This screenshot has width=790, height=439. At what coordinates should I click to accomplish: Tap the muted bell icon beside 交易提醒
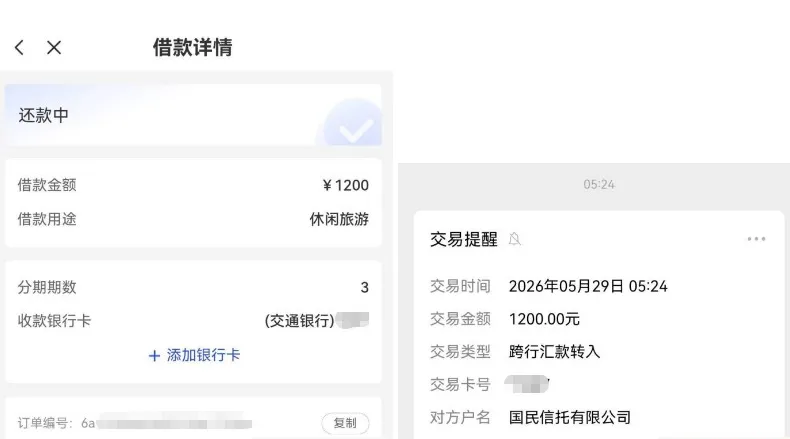point(514,239)
